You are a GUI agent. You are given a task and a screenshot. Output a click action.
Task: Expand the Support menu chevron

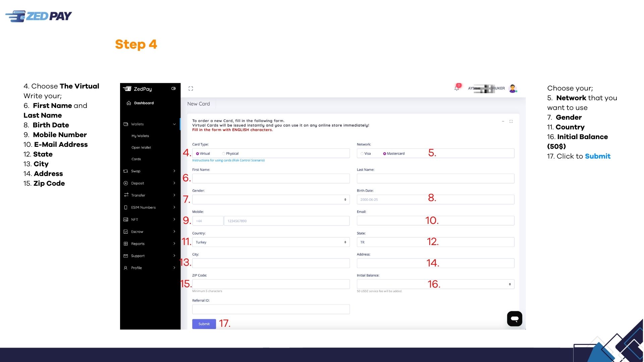click(174, 255)
